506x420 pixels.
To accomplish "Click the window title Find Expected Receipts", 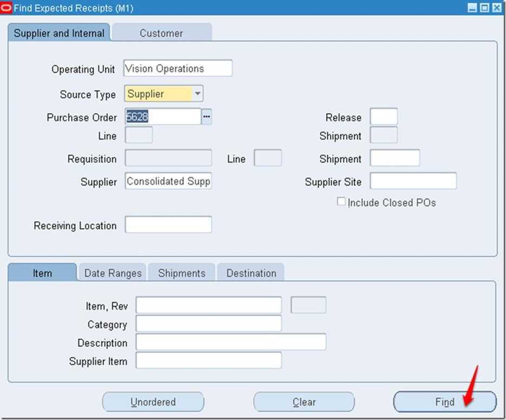I will [x=74, y=8].
